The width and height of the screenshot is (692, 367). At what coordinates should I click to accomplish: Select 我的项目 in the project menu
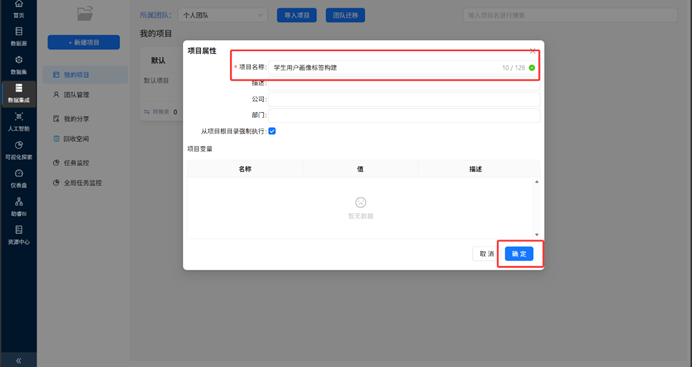pos(85,75)
